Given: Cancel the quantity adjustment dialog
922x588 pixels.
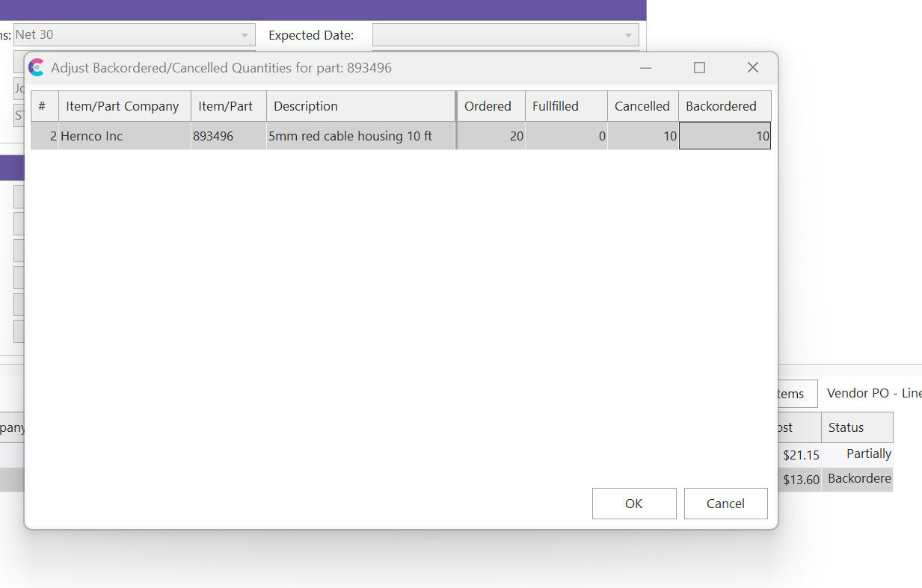Looking at the screenshot, I should coord(725,504).
